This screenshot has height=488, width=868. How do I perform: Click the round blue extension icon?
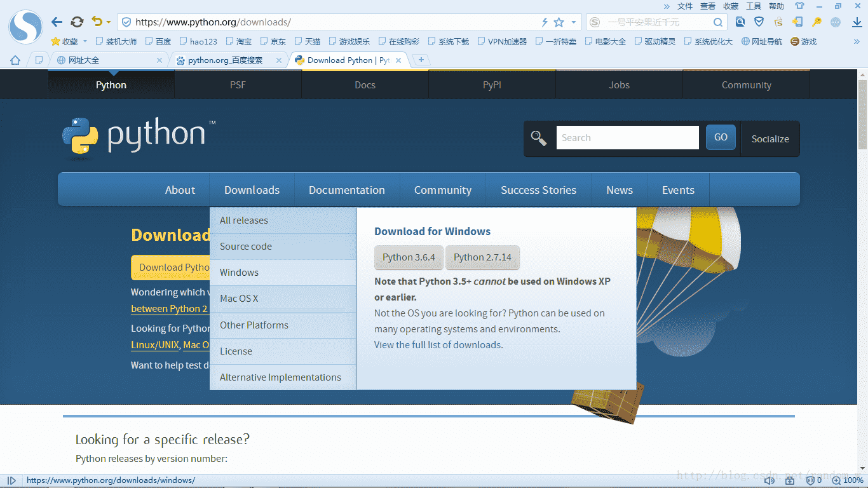click(836, 22)
